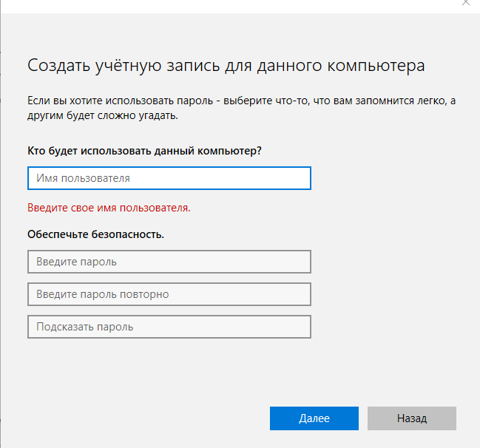Screen dimensions: 480x448
Task: Click the "Обеспечьте безопасность." bold label
Action: click(95, 234)
